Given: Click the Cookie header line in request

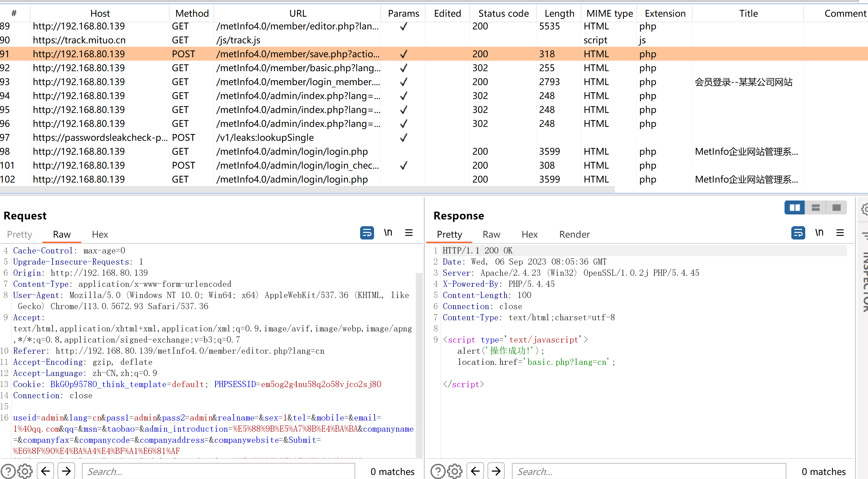Looking at the screenshot, I should (197, 384).
